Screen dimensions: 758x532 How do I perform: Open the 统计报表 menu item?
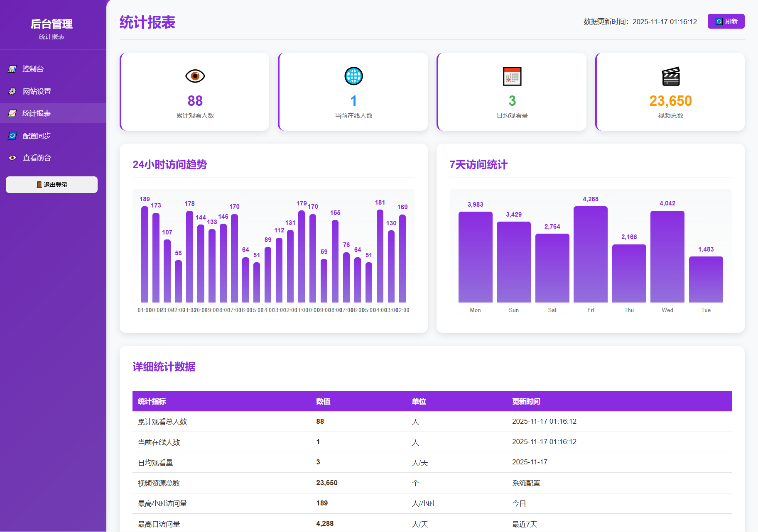[x=37, y=113]
